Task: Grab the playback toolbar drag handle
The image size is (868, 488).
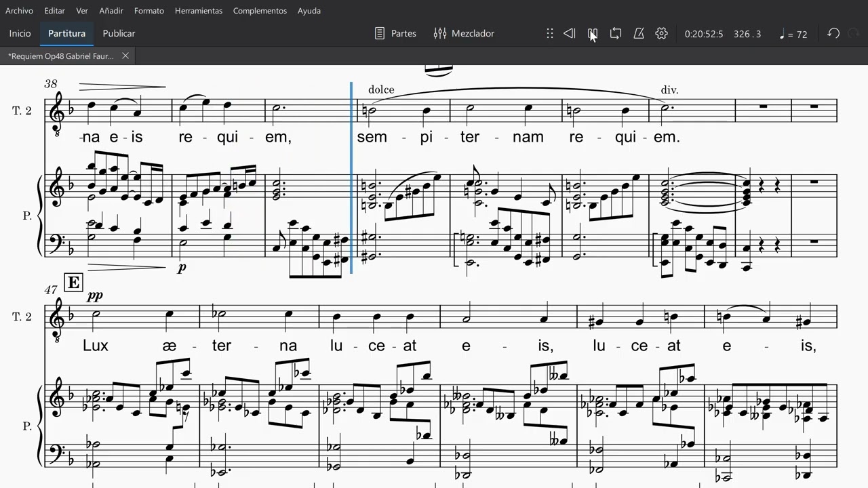Action: [x=550, y=33]
